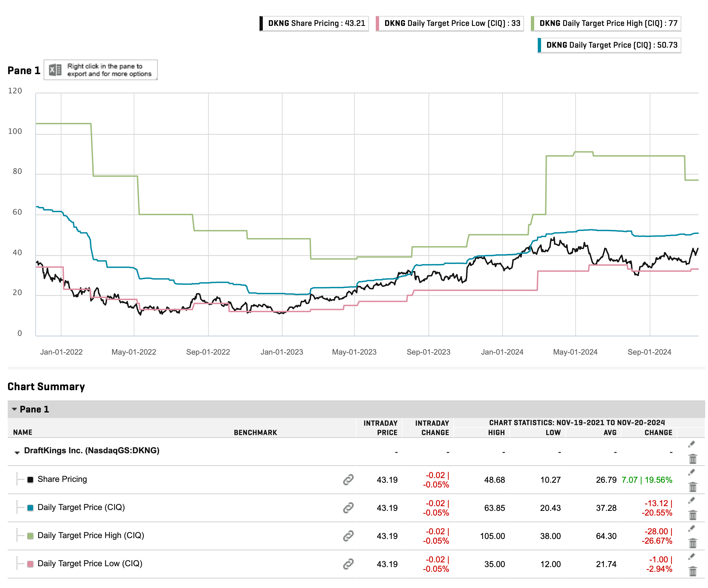This screenshot has width=708, height=588.
Task: Select the Share Pricing series name
Action: [x=62, y=479]
